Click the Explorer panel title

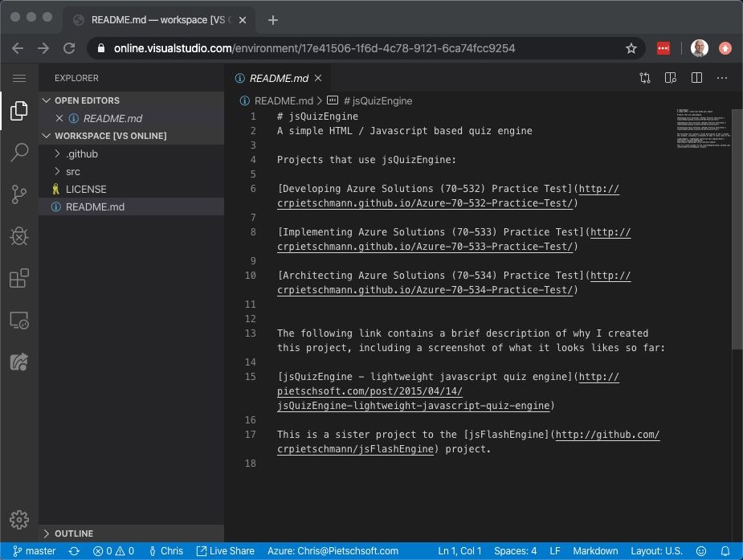coord(76,78)
